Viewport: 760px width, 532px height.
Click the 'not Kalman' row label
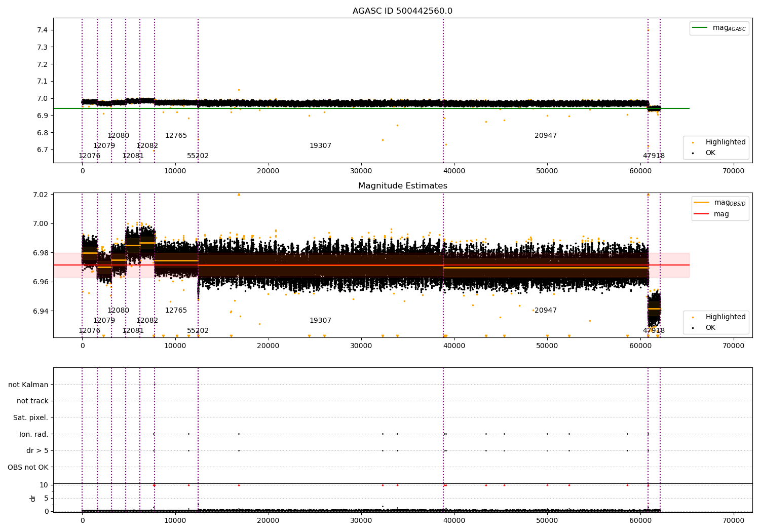[x=28, y=385]
